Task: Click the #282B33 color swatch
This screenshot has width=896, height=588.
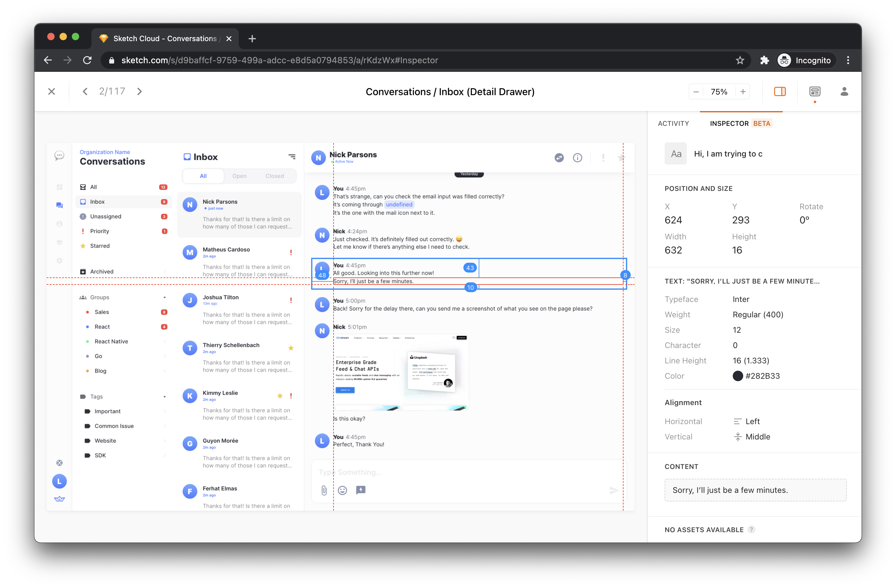Action: coord(737,376)
